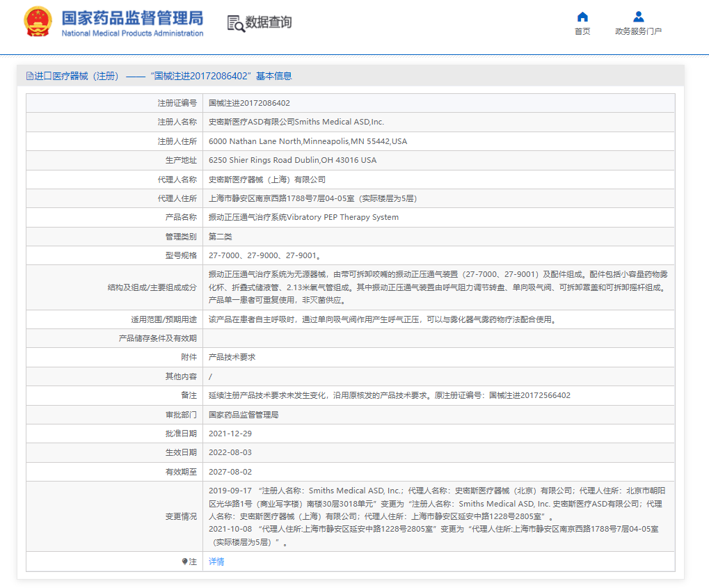The height and width of the screenshot is (588, 709).
Task: Click the 型号规格 row label
Action: pos(181,255)
